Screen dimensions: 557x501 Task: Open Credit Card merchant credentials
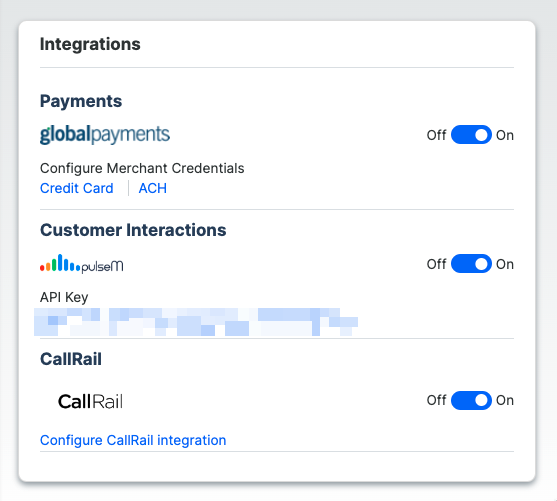pyautogui.click(x=77, y=188)
